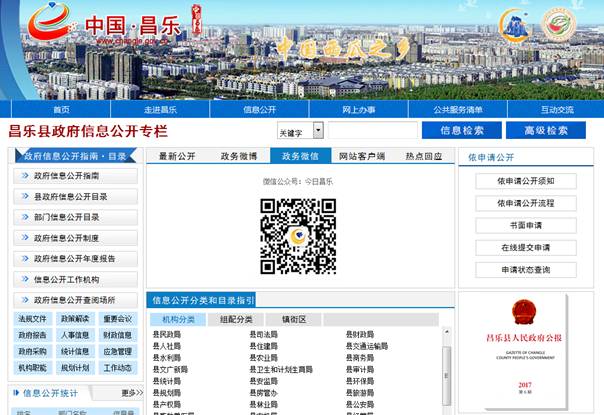This screenshot has height=415, width=604.
Task: Click arrow icon beside 政府信息公开年度报告
Action: coord(24,259)
